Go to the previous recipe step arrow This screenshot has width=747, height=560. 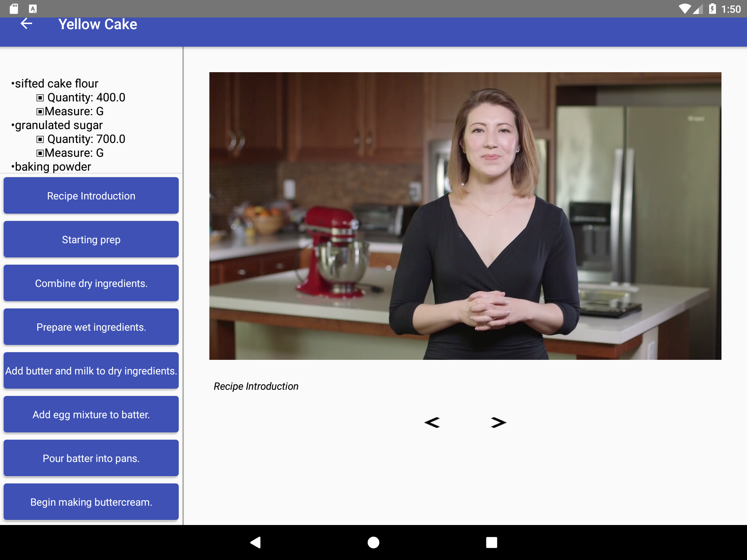[432, 423]
